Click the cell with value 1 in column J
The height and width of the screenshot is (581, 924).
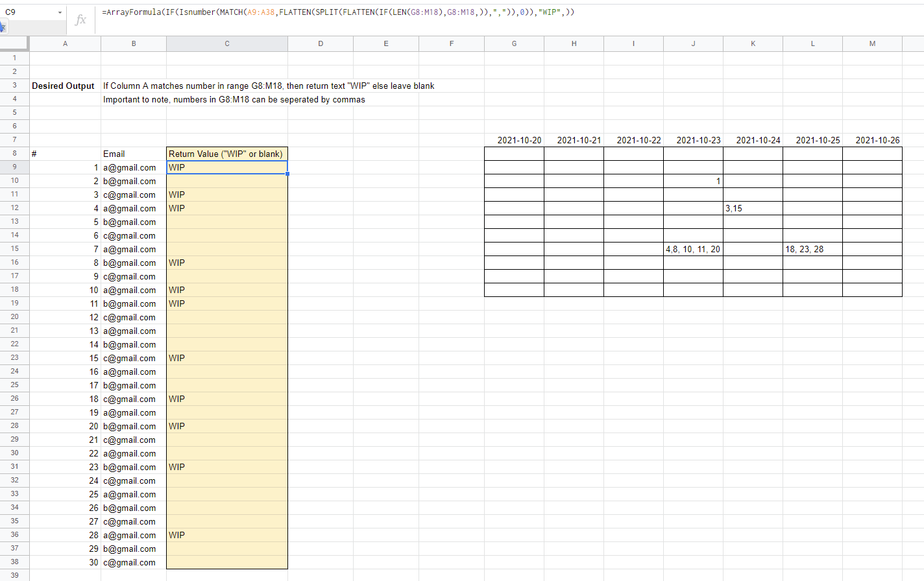693,181
